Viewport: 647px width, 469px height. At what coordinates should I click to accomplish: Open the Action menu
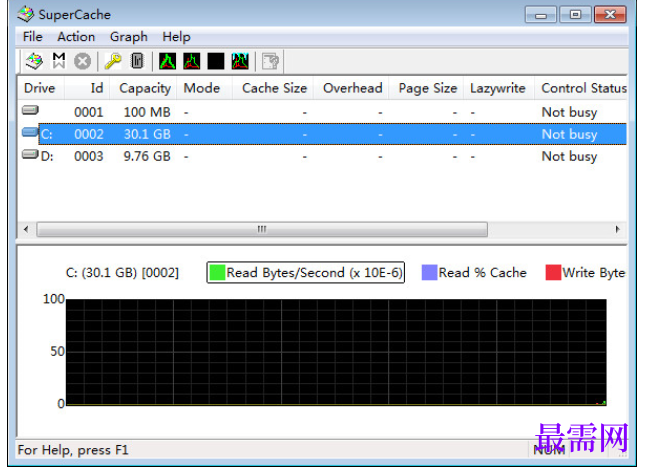(76, 37)
